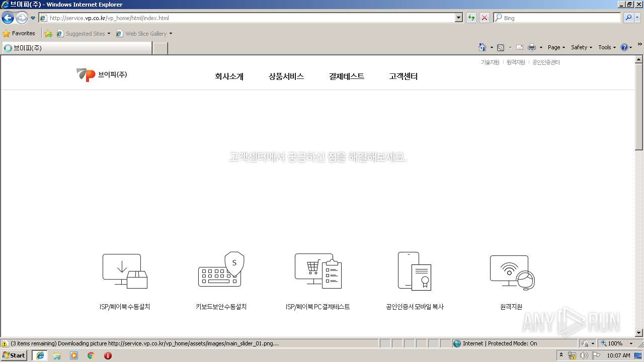Open the ISP/페이북 수동설치 text link
Viewport: 644px width, 362px height.
(x=125, y=307)
